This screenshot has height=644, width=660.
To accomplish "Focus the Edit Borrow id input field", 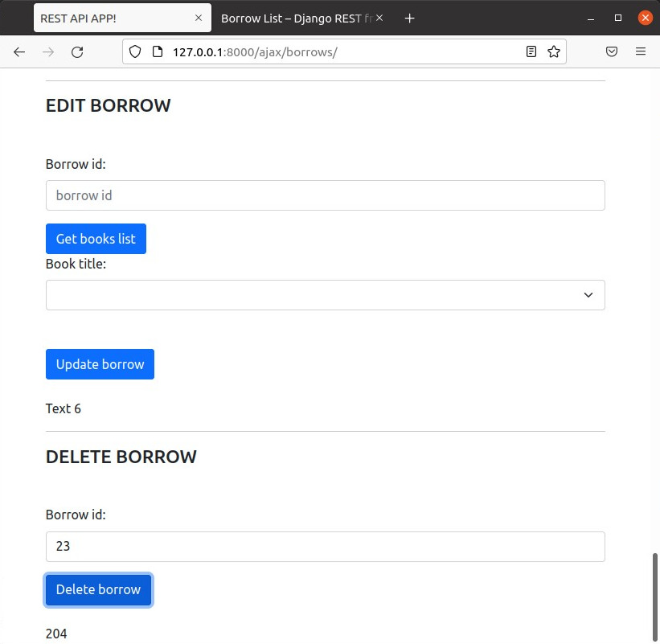I will tap(325, 195).
